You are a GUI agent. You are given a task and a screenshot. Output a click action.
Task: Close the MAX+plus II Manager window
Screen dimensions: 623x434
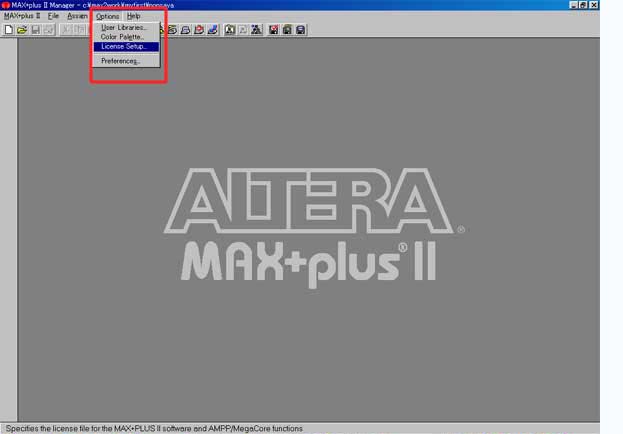[x=594, y=5]
